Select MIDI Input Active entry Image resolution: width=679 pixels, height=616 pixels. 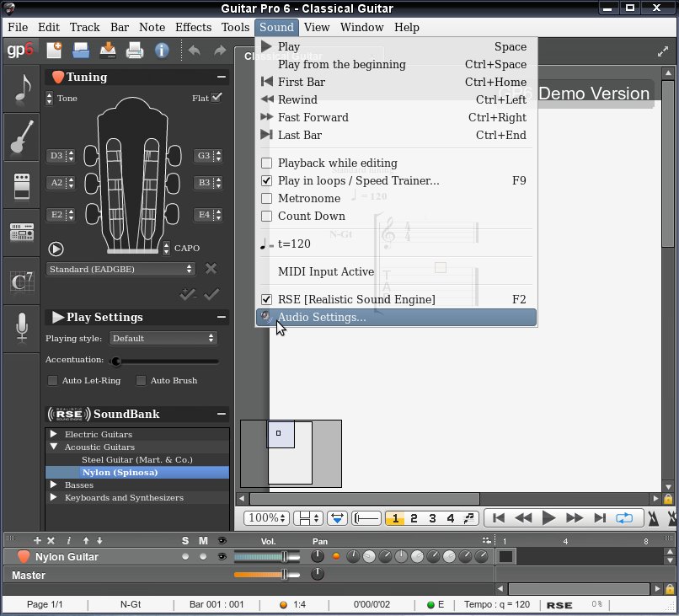click(396, 271)
